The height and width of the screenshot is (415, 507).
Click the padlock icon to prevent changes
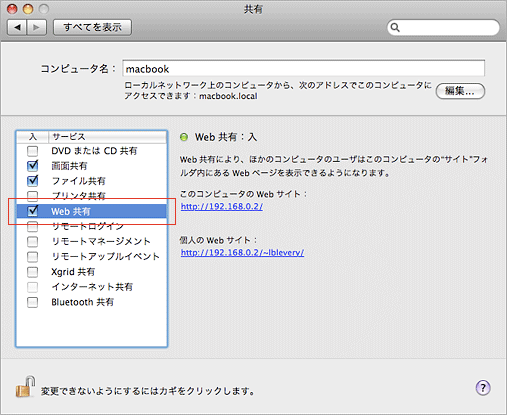[x=25, y=387]
